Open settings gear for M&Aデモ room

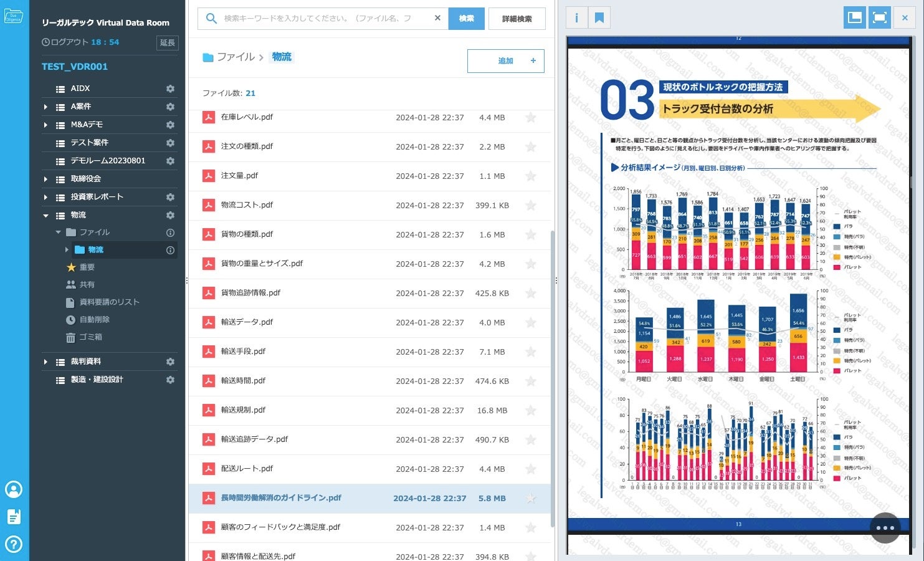[170, 125]
